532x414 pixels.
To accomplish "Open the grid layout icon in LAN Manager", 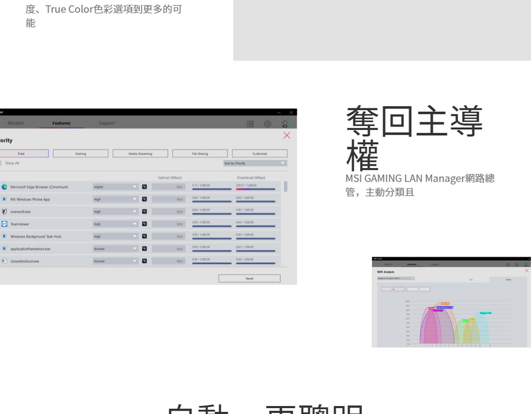I will [x=250, y=124].
